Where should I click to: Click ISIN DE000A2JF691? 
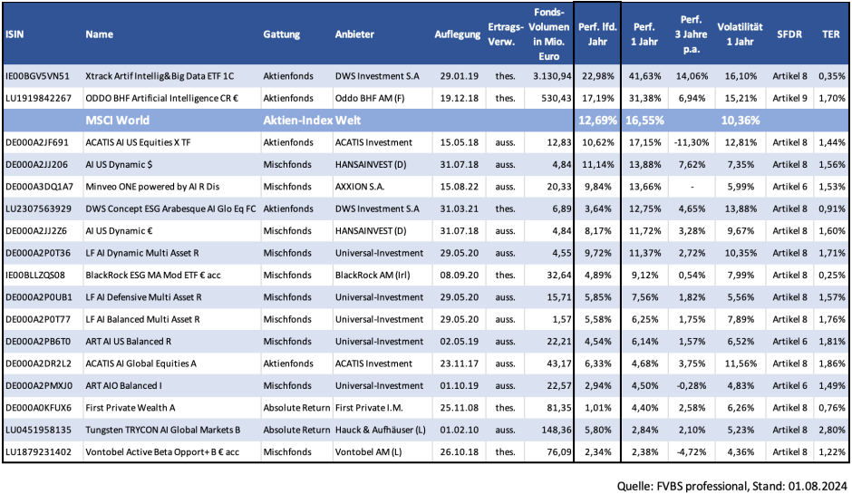(x=38, y=142)
